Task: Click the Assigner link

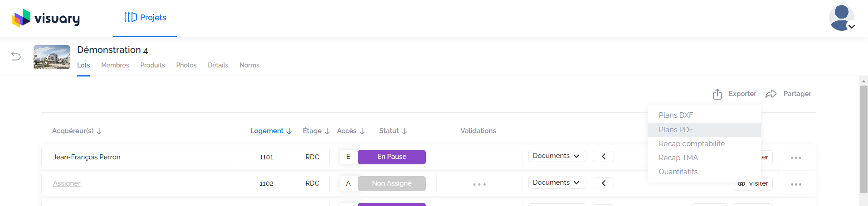Action: [67, 183]
